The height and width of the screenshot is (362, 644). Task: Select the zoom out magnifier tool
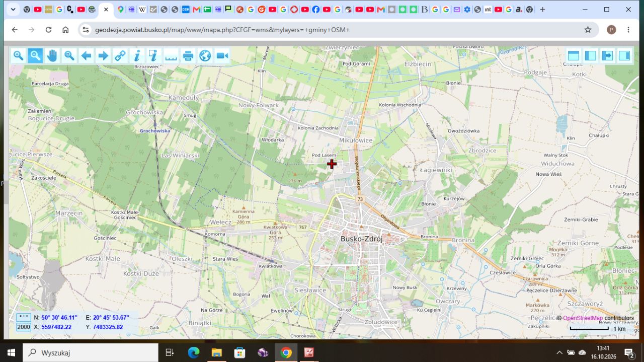pyautogui.click(x=35, y=55)
